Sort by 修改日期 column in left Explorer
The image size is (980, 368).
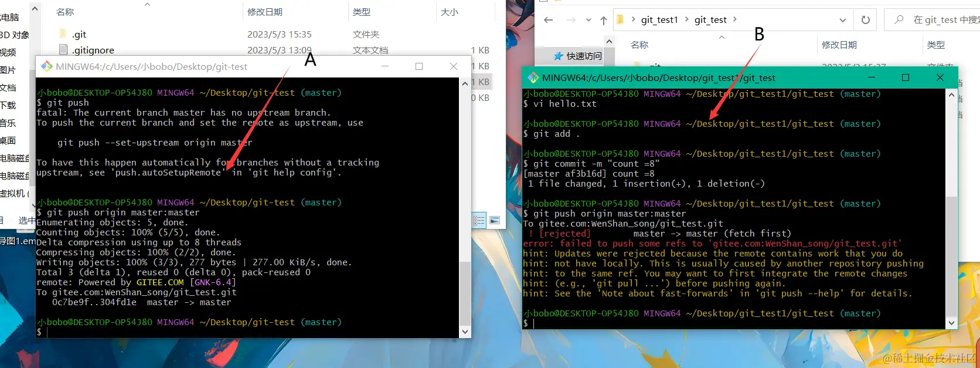[264, 12]
